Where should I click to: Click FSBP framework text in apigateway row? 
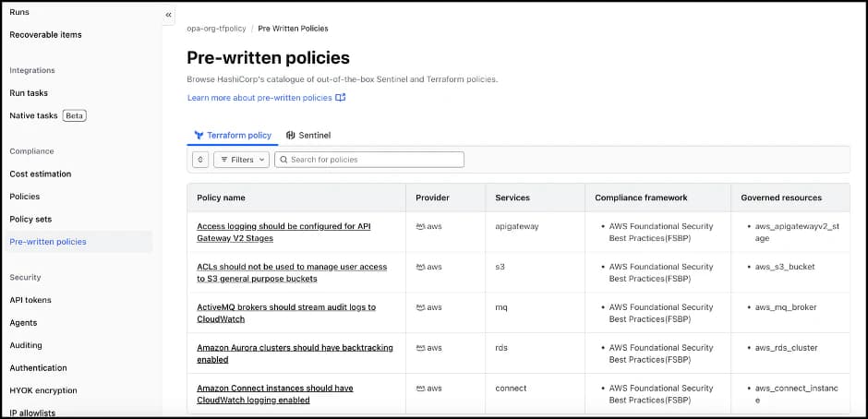(x=661, y=233)
